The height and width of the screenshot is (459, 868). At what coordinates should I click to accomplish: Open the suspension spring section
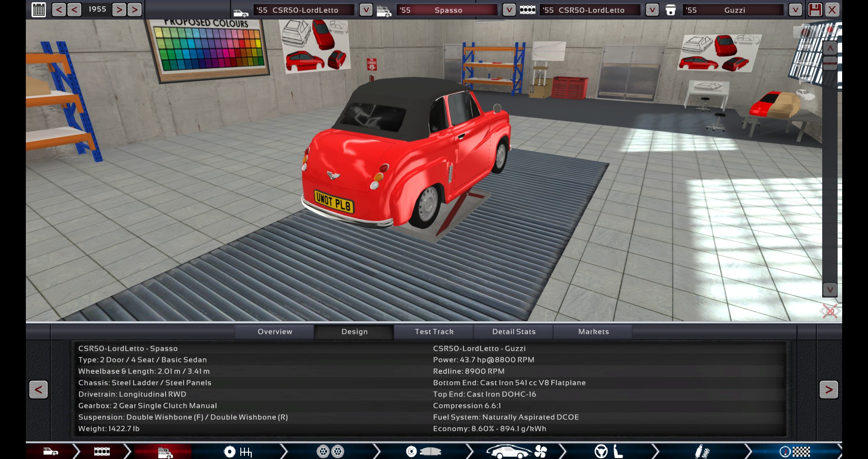(702, 451)
